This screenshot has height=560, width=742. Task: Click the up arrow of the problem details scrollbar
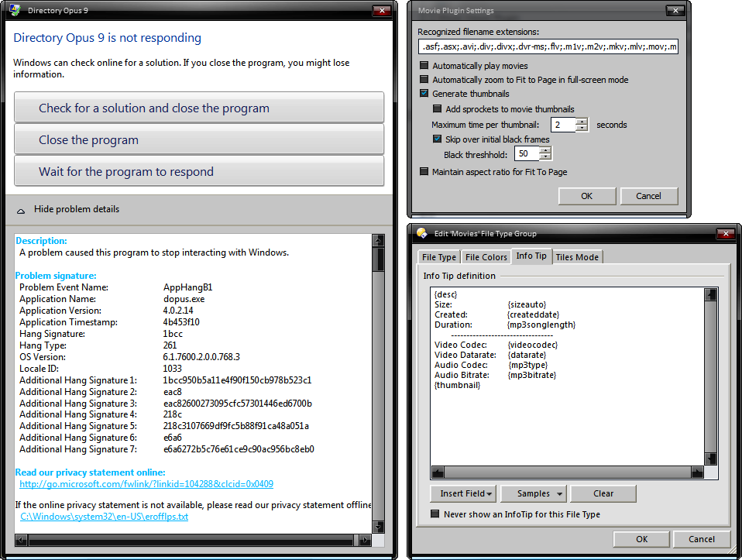tap(378, 240)
